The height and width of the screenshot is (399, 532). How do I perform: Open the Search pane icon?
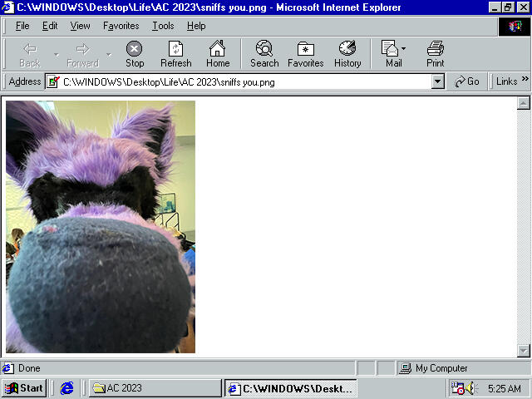coord(264,54)
